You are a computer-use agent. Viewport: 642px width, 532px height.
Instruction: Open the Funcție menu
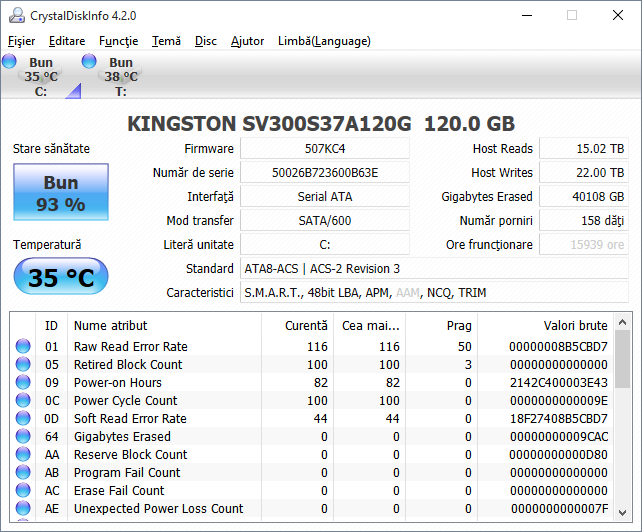(x=119, y=41)
